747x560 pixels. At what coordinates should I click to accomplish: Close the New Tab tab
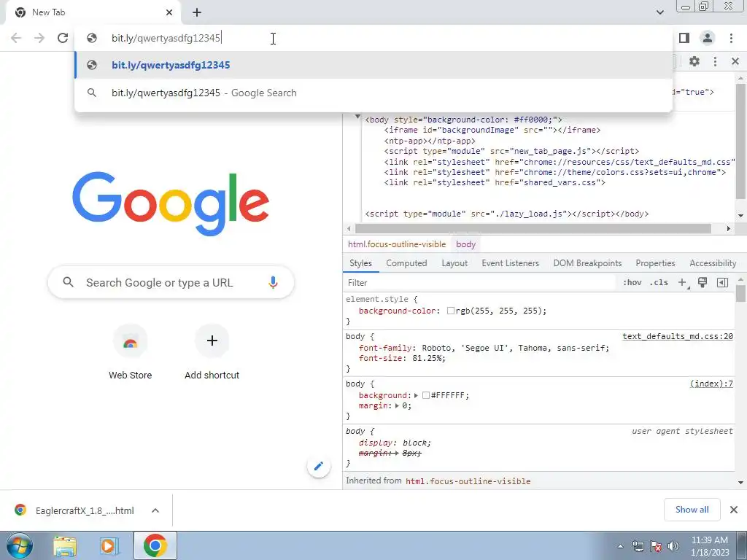pyautogui.click(x=169, y=12)
